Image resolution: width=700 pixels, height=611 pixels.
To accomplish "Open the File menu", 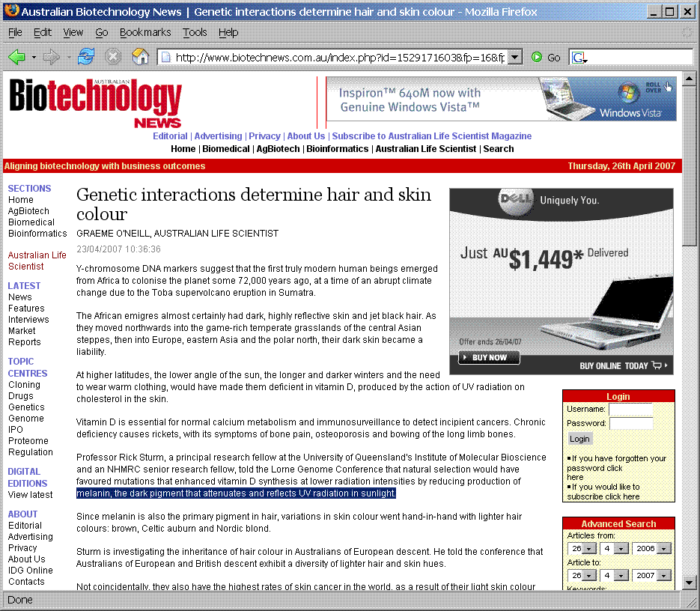I will click(x=15, y=32).
